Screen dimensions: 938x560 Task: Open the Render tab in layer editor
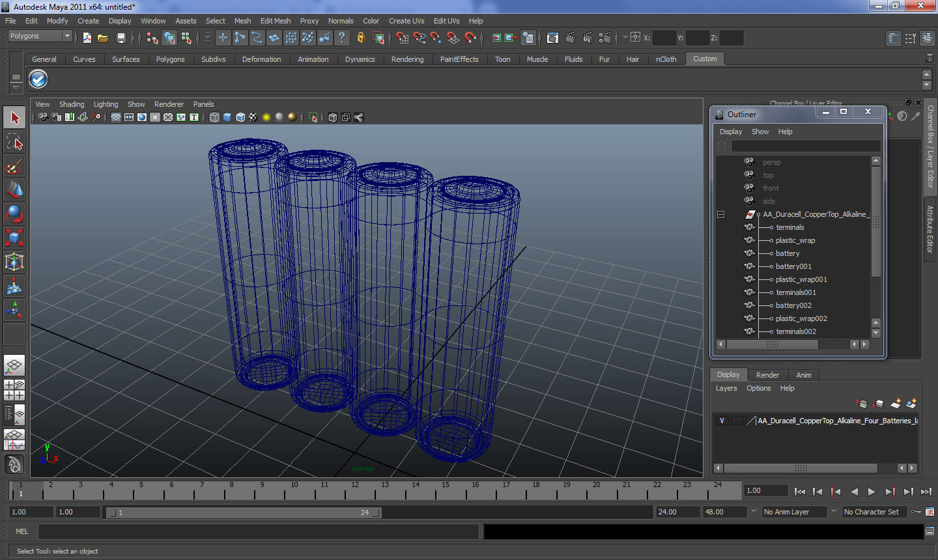[767, 375]
